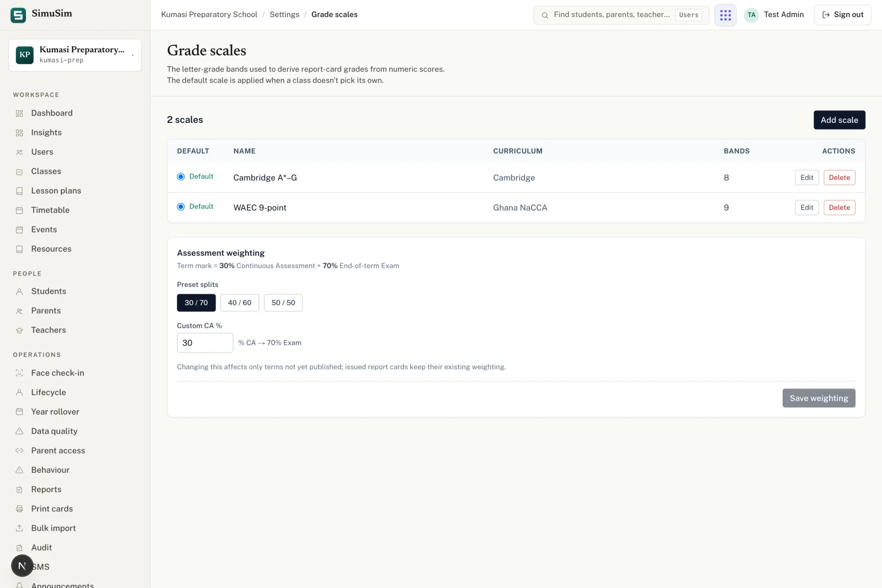Edit the WAEC 9-point scale
Screen dimensions: 882x588
point(806,207)
